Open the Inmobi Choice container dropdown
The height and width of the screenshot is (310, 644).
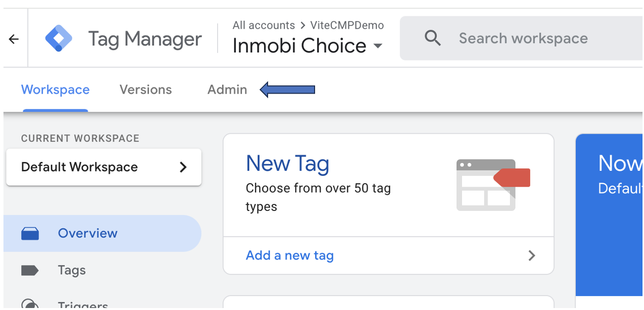tap(308, 46)
